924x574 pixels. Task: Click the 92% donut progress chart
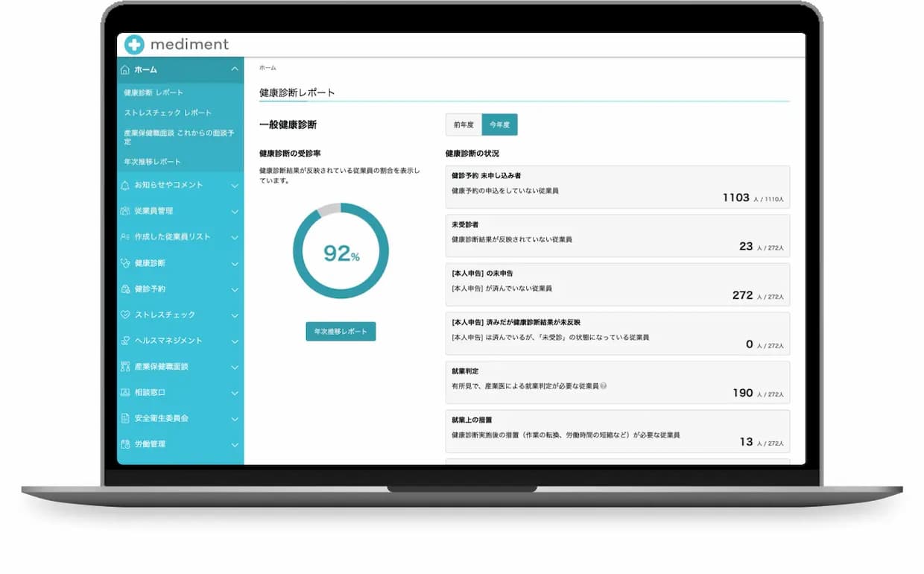tap(341, 251)
